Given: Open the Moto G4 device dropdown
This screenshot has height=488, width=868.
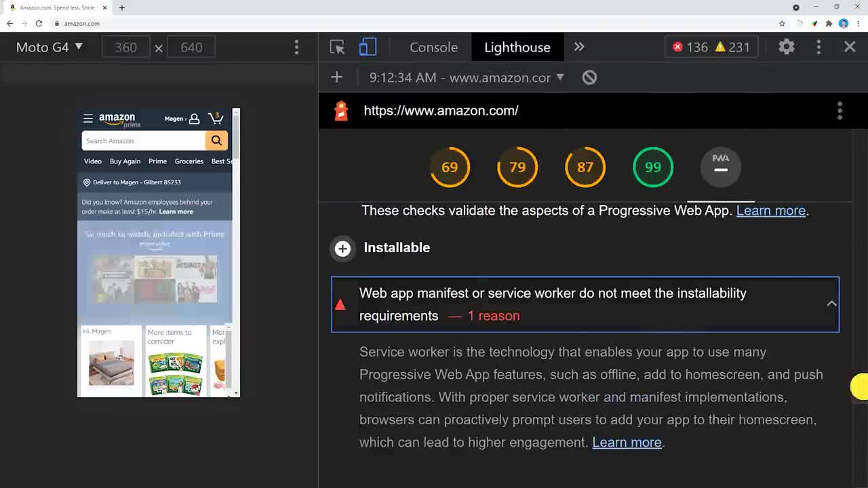Looking at the screenshot, I should pos(50,47).
